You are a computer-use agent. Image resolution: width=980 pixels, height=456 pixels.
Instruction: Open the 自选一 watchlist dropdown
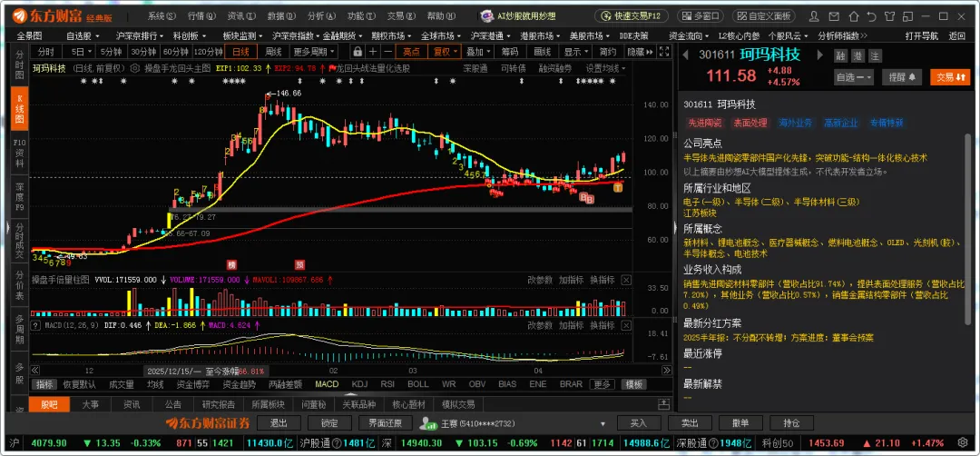point(854,77)
